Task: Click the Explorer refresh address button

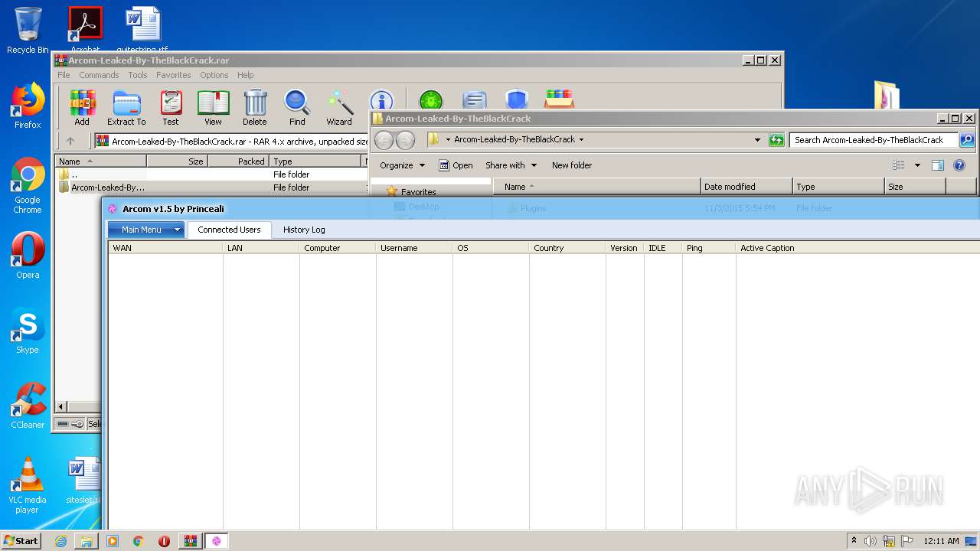Action: pos(776,140)
